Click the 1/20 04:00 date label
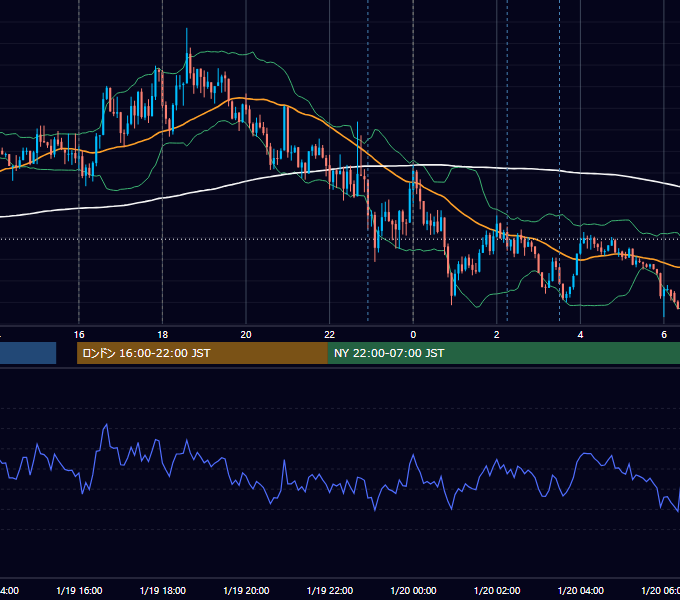This screenshot has width=680, height=600. 581,590
